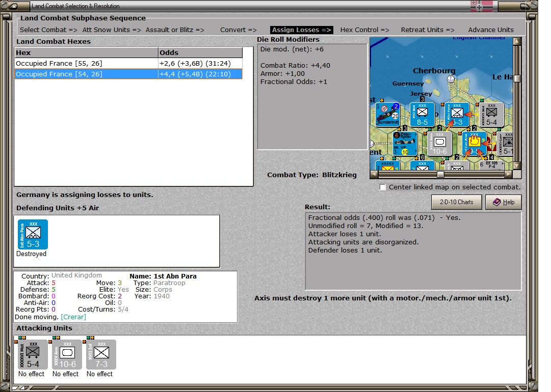551x392 pixels.
Task: Enable center linked map on selected combat
Action: 383,187
